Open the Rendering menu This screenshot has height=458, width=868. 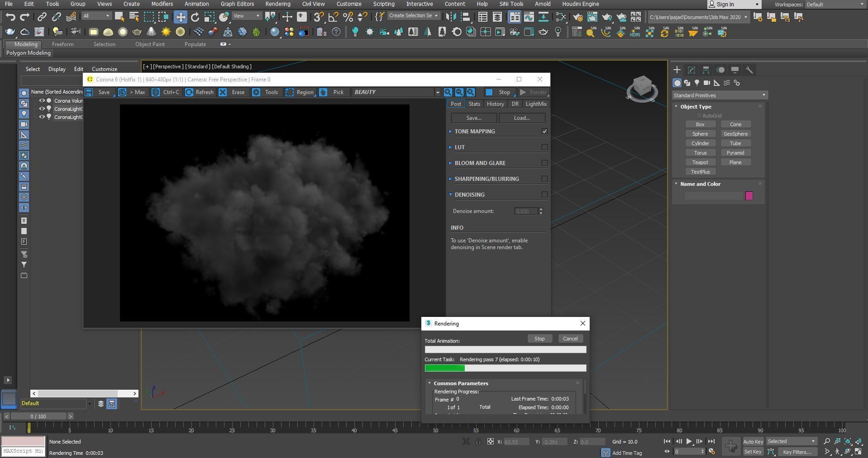pyautogui.click(x=278, y=4)
